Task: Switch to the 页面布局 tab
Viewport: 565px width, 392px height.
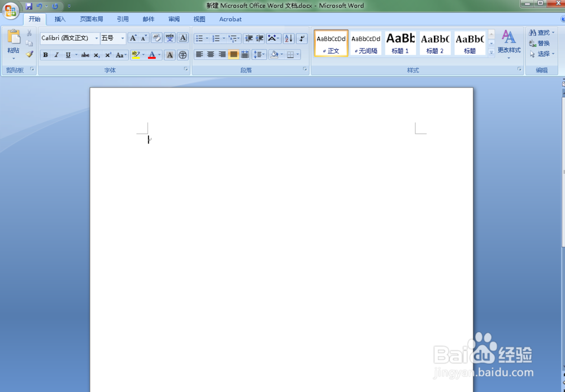Action: point(92,19)
